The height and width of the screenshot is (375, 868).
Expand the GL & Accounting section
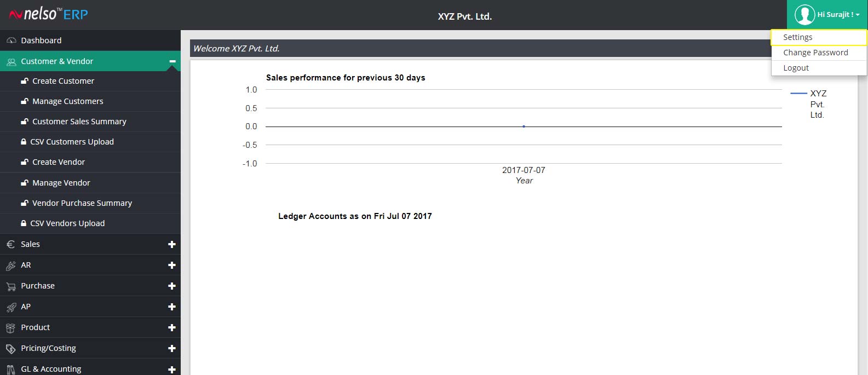click(172, 370)
